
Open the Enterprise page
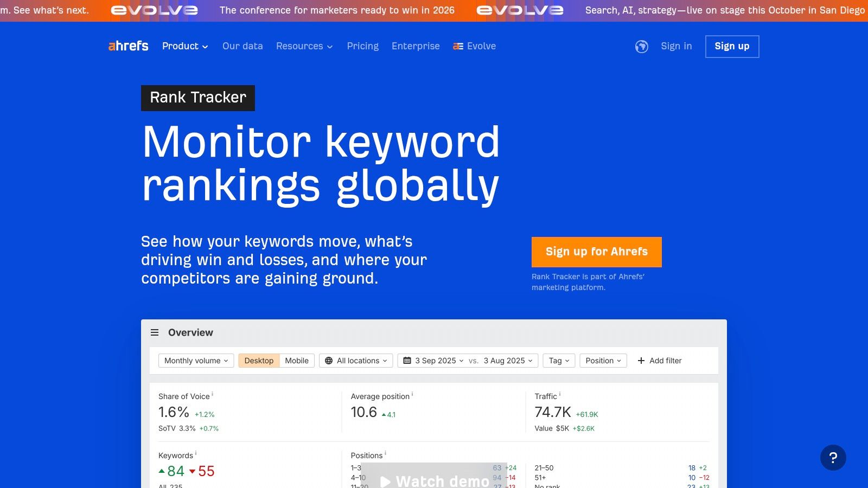tap(416, 46)
